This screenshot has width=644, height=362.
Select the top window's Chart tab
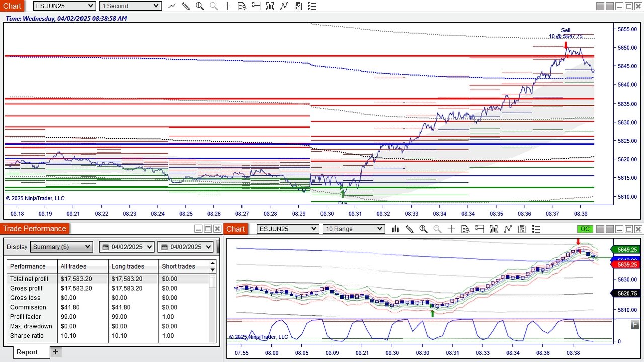click(12, 6)
